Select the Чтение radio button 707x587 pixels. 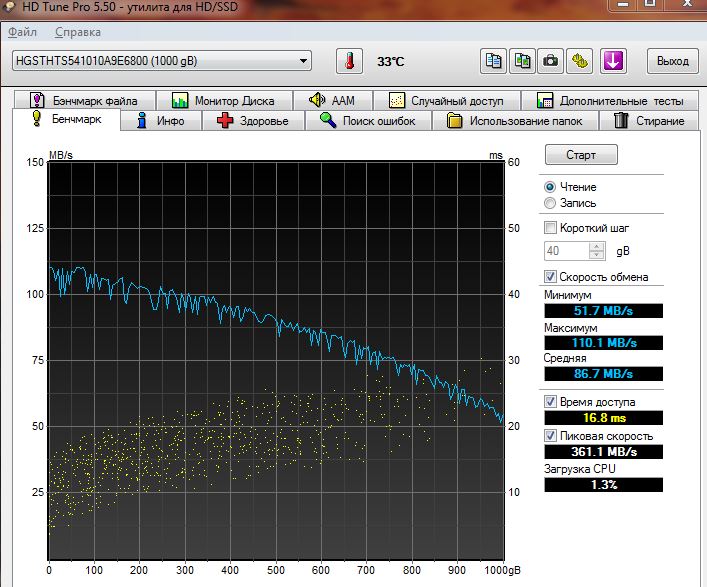coord(550,187)
